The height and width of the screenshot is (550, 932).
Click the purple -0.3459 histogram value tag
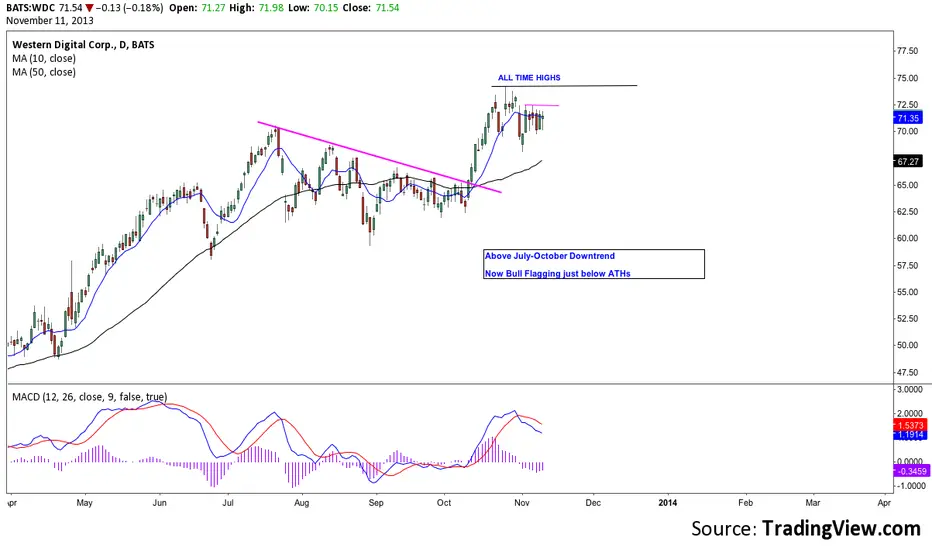tap(910, 471)
